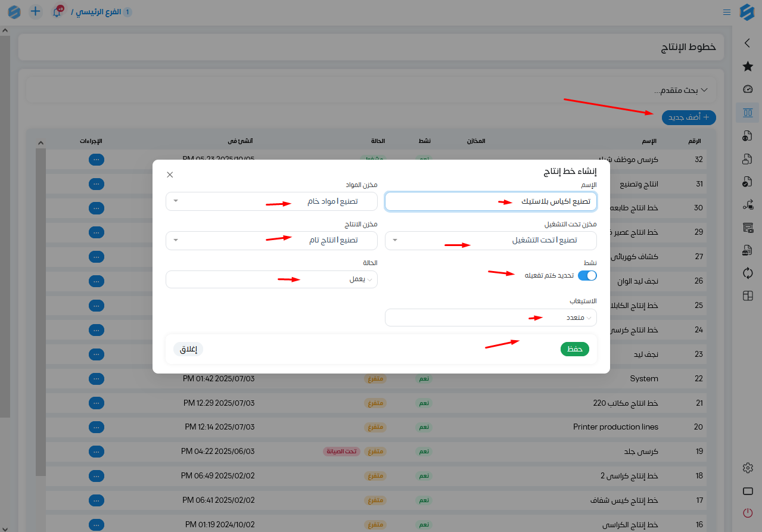Click the الإسم name input field
The width and height of the screenshot is (762, 532).
click(490, 201)
